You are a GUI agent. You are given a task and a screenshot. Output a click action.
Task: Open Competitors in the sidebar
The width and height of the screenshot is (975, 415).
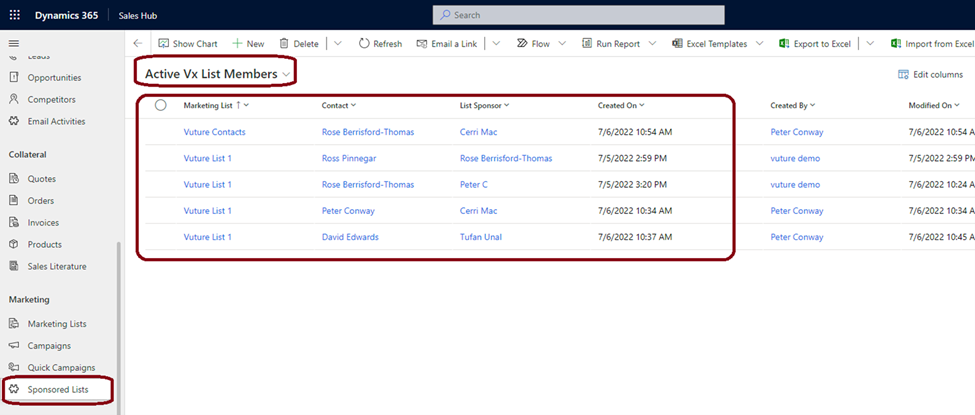coord(52,100)
